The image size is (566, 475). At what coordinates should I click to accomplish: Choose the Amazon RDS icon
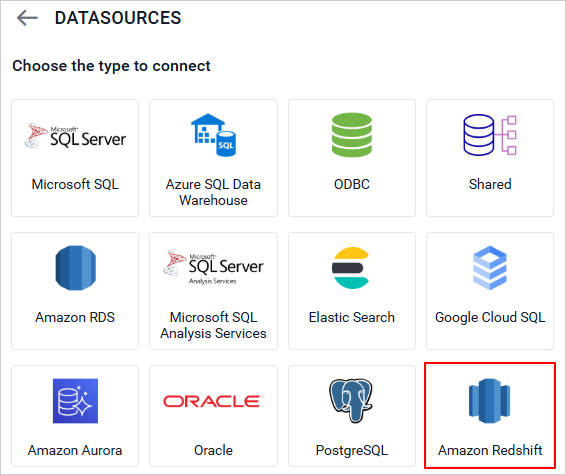pos(75,268)
